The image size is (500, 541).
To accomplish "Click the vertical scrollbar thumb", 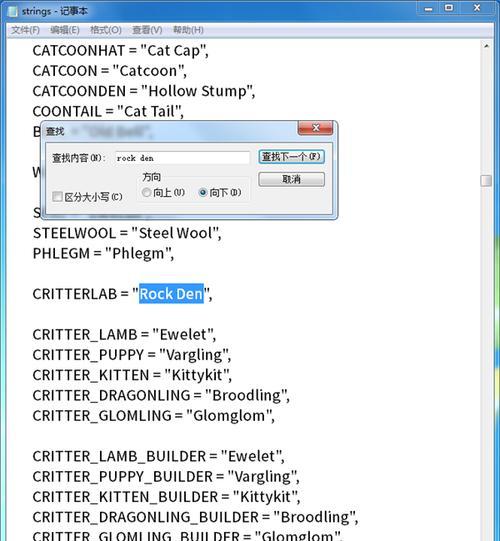I will [x=486, y=180].
